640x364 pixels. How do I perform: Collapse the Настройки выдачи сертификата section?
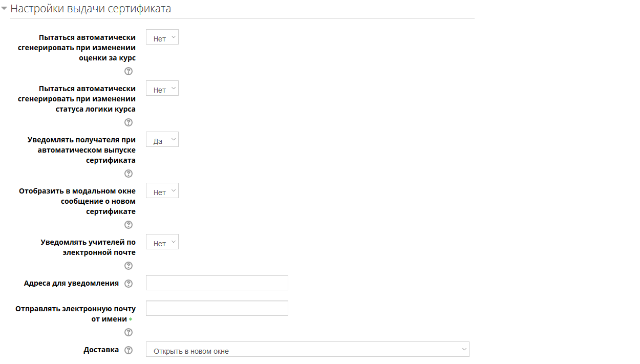point(4,9)
